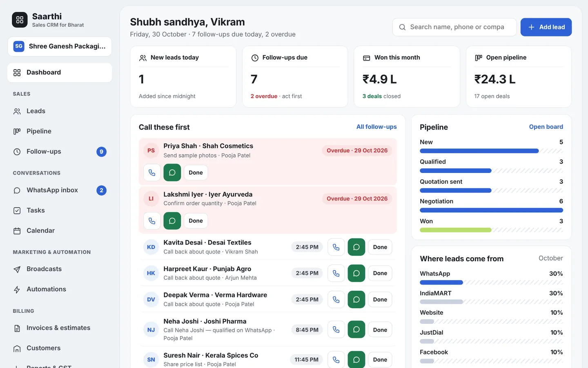The width and height of the screenshot is (588, 368).
Task: Focus the search name, phone or company field
Action: click(454, 27)
